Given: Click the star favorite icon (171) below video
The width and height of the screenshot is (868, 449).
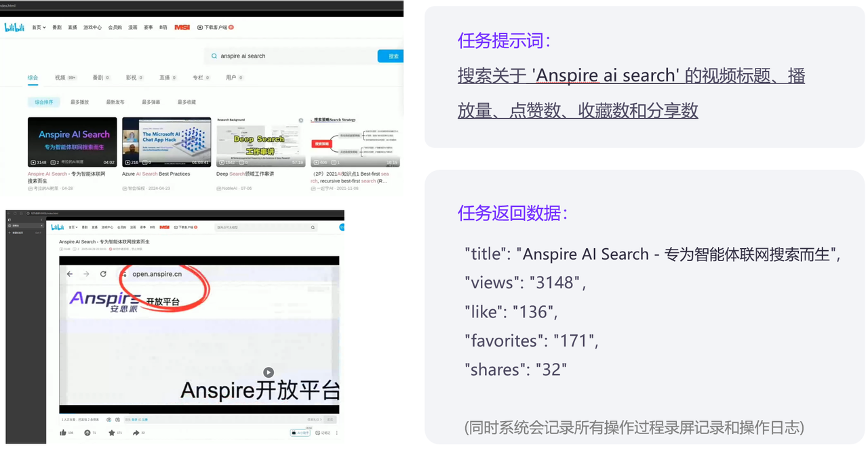Looking at the screenshot, I should point(112,433).
